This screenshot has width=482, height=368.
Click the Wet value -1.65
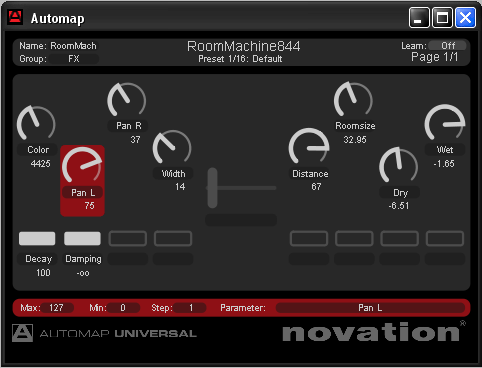444,164
